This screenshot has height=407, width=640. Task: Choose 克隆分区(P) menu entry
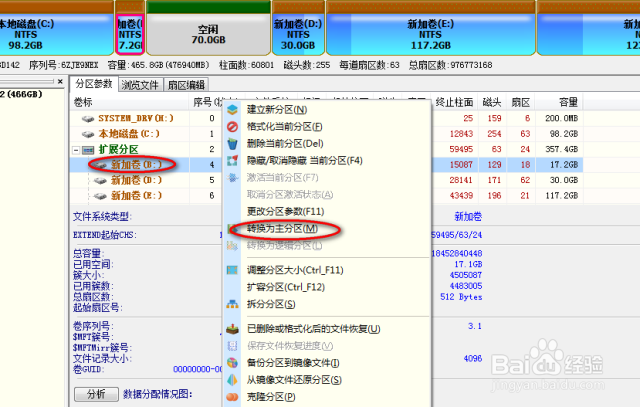coord(271,397)
